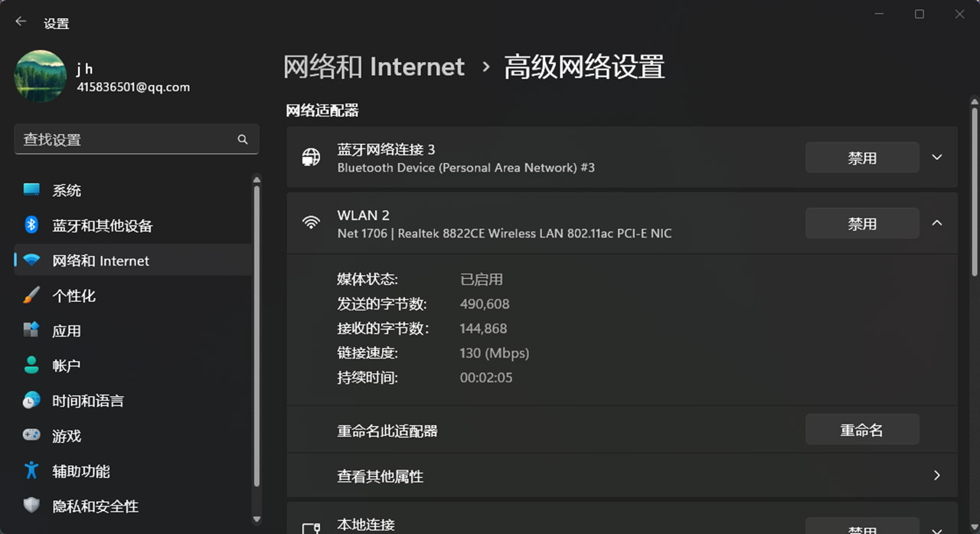Disable the WLAN 2 adapter
Screen dimensions: 980x534
(861, 224)
